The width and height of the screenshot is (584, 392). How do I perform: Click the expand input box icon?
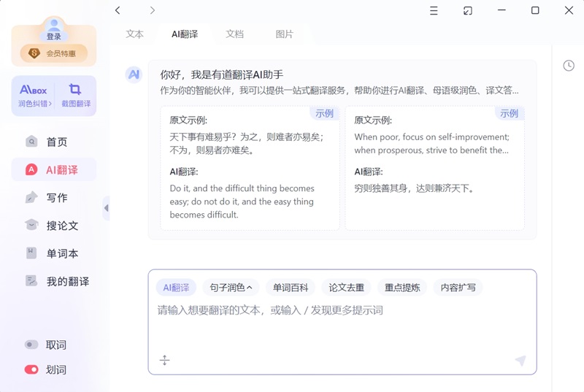164,360
